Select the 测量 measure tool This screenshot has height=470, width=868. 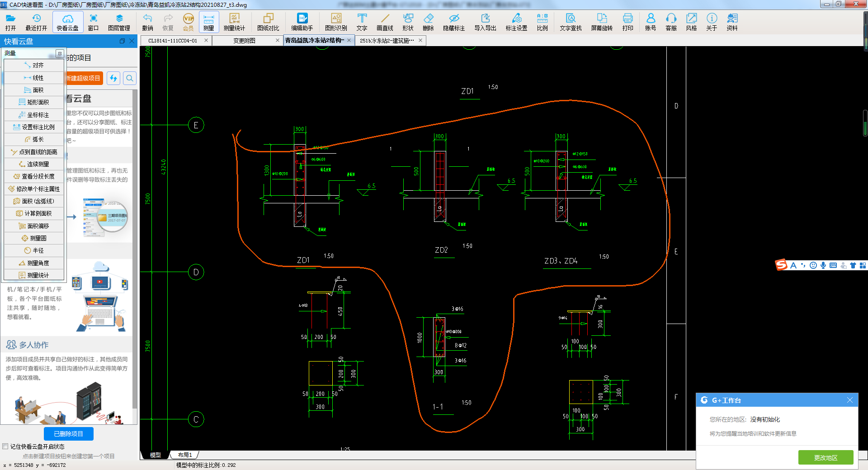pyautogui.click(x=208, y=22)
